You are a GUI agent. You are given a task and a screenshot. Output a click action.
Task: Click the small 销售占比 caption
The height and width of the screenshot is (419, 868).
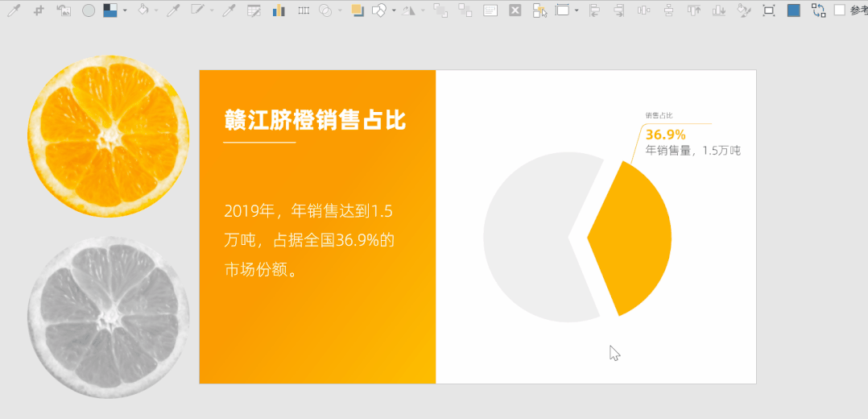coord(659,115)
